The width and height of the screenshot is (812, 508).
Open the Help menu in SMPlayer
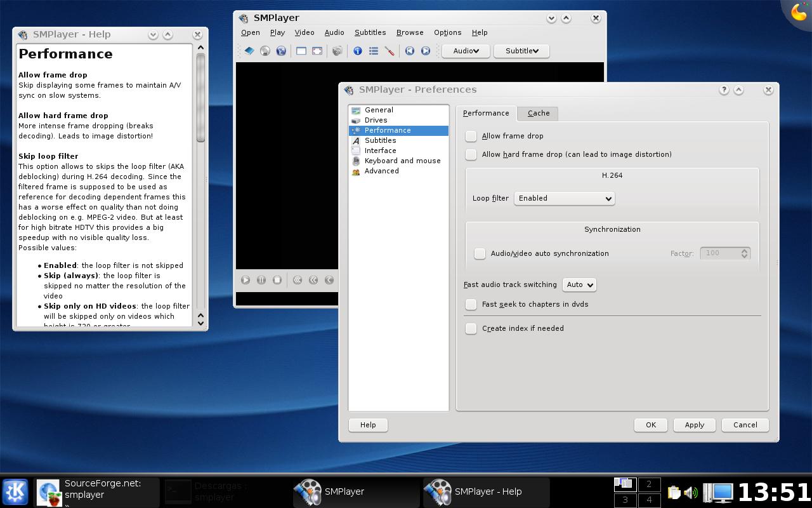(480, 32)
